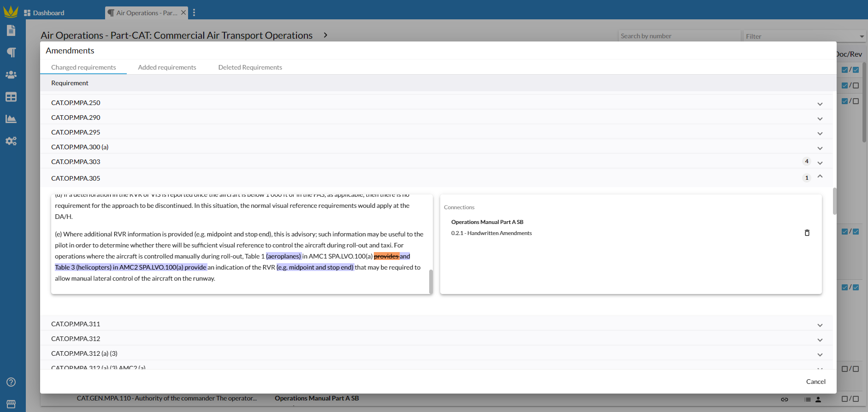This screenshot has width=868, height=412.
Task: Expand the CAT.OP.MPA.312 (a) (3) requirement row
Action: point(820,354)
